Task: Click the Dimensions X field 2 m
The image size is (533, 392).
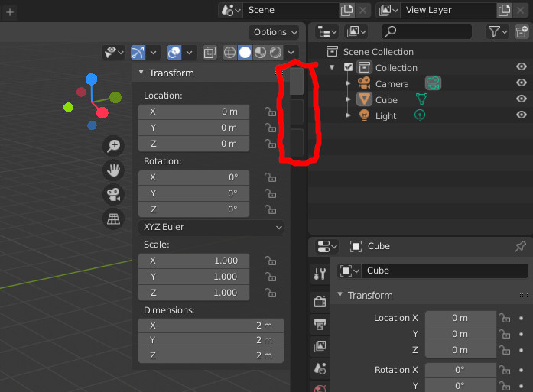Action: point(211,326)
